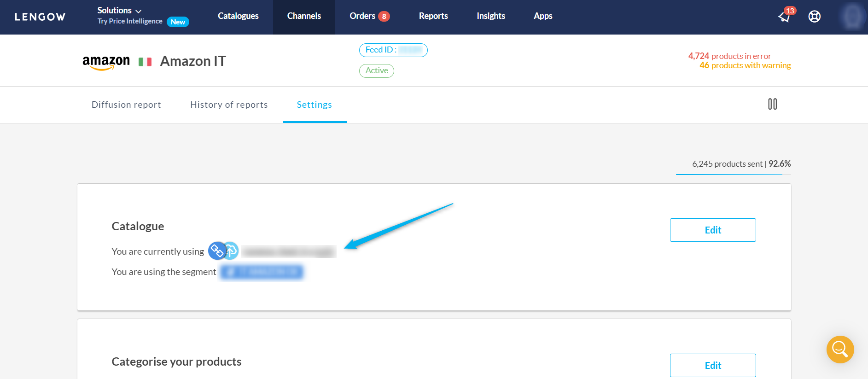Click the Amazon logo
The width and height of the screenshot is (868, 379).
point(106,62)
